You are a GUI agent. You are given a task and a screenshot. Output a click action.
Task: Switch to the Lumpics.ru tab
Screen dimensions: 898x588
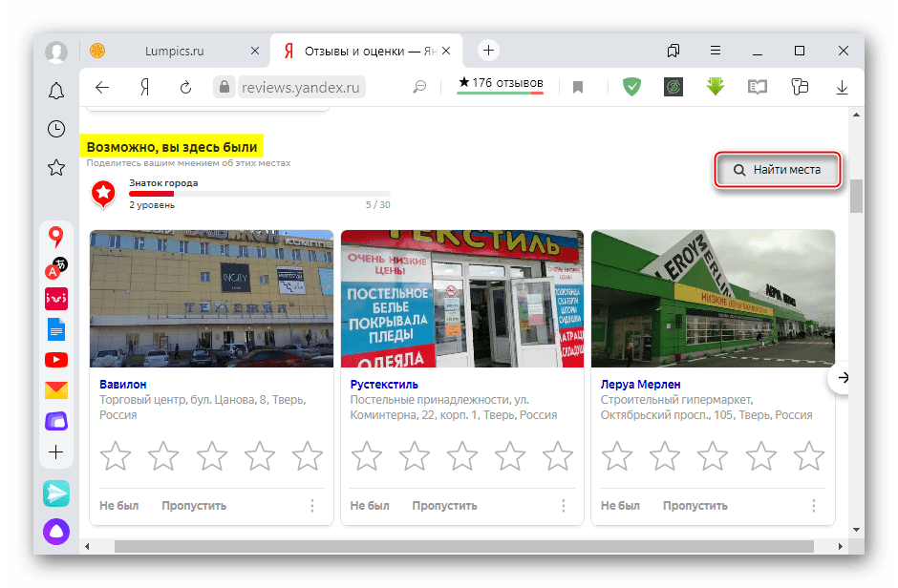[172, 51]
